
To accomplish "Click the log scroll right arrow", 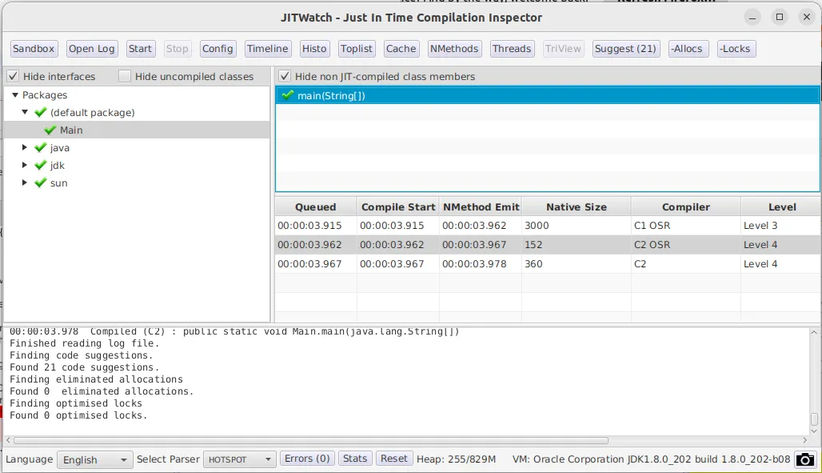I will (805, 440).
